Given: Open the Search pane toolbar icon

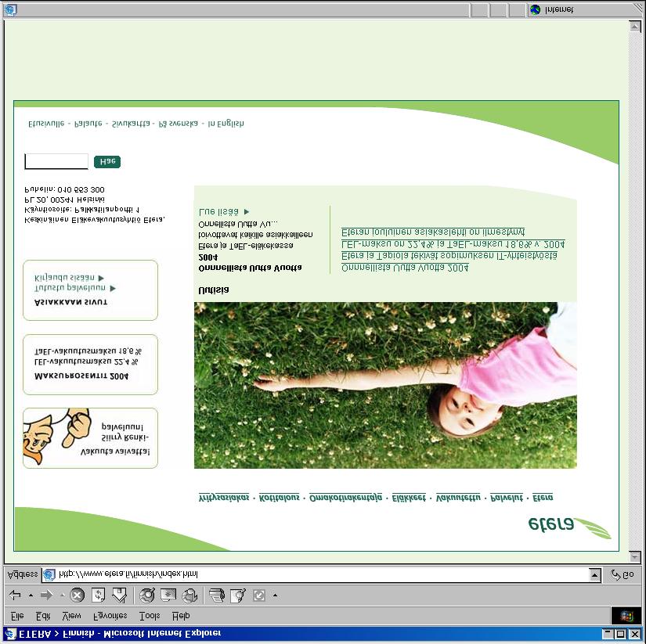Looking at the screenshot, I should (x=146, y=595).
